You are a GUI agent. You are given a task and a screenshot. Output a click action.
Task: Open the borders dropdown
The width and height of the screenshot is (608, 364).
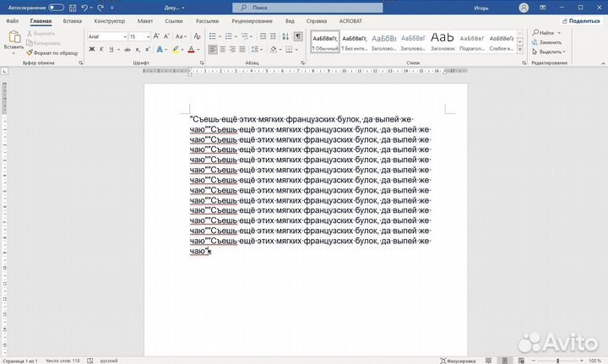296,50
